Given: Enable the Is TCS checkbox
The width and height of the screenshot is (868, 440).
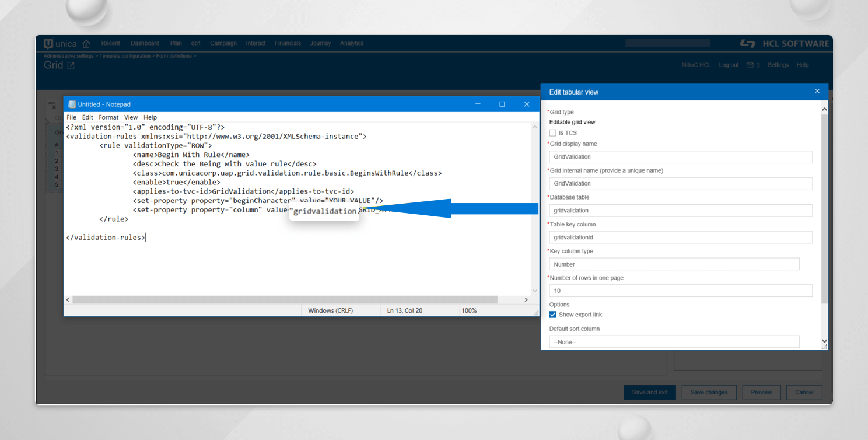Looking at the screenshot, I should click(x=552, y=132).
